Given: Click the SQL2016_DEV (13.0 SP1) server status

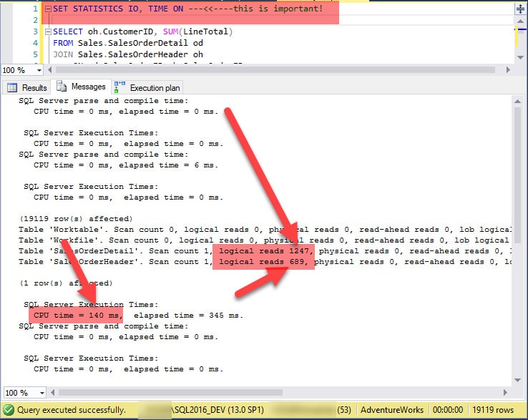Looking at the screenshot, I should click(x=218, y=410).
